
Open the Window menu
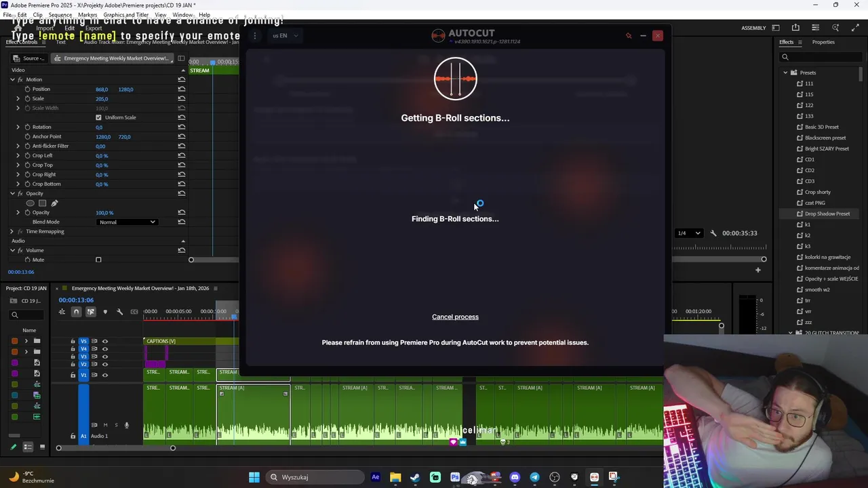pyautogui.click(x=182, y=14)
